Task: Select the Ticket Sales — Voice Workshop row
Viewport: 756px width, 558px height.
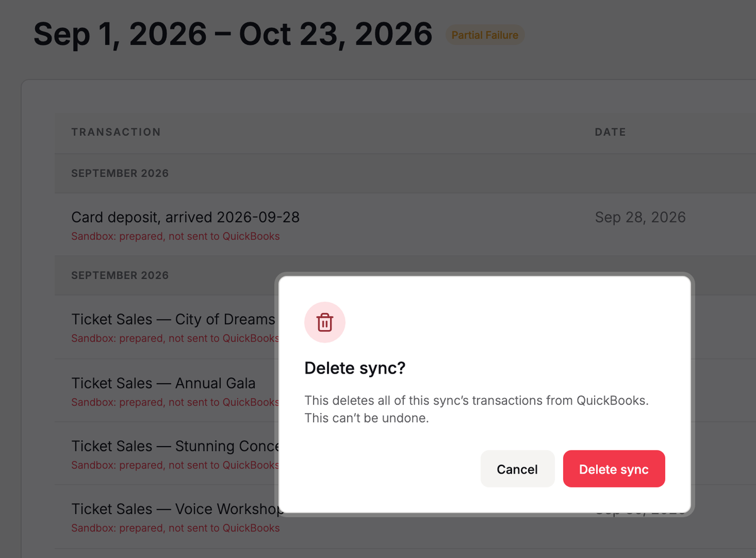Action: 167,516
